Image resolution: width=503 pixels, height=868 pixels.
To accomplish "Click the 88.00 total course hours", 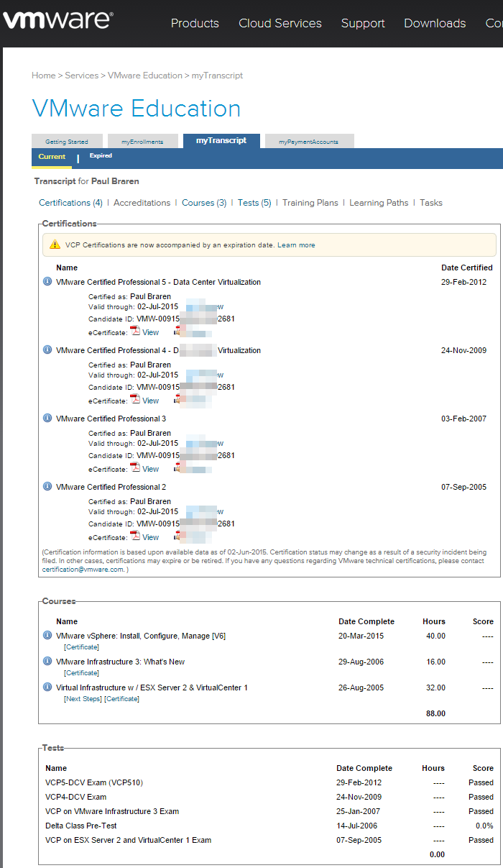I will tap(435, 713).
